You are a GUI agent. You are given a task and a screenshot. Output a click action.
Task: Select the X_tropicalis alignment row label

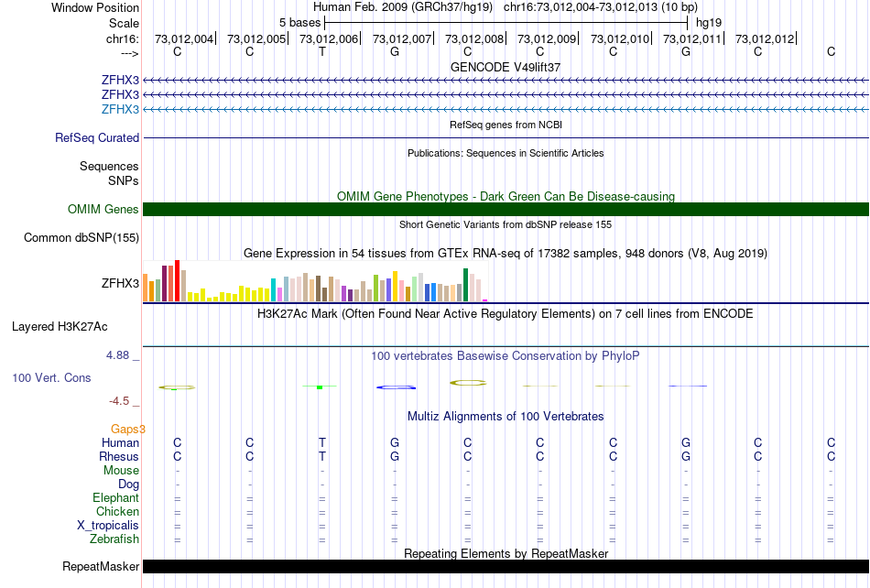click(108, 526)
